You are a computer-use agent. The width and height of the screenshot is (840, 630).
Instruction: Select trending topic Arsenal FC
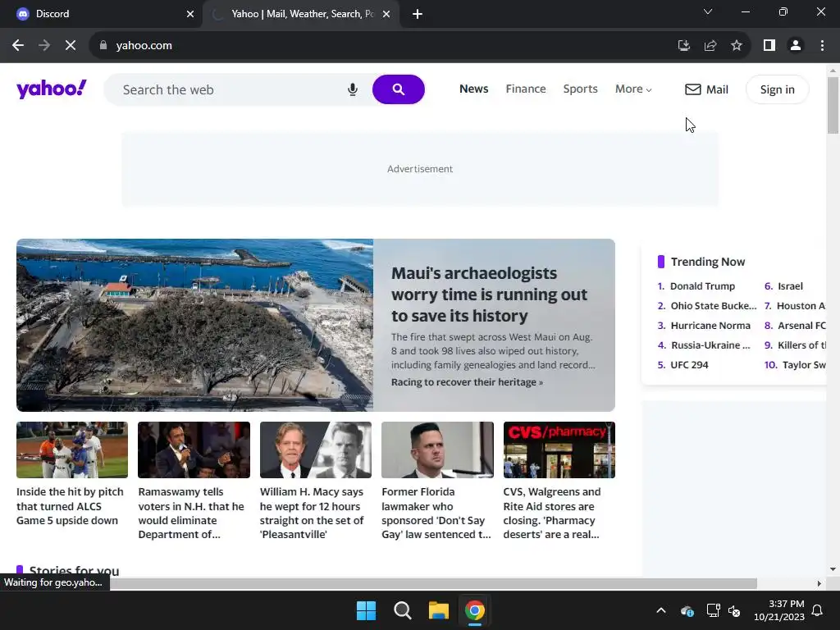(801, 326)
